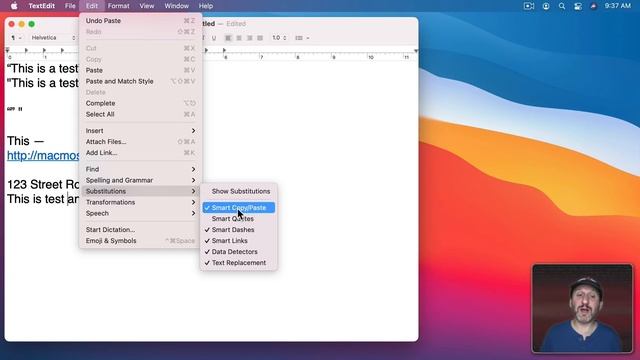Click the Siri menu bar icon

pos(593,6)
